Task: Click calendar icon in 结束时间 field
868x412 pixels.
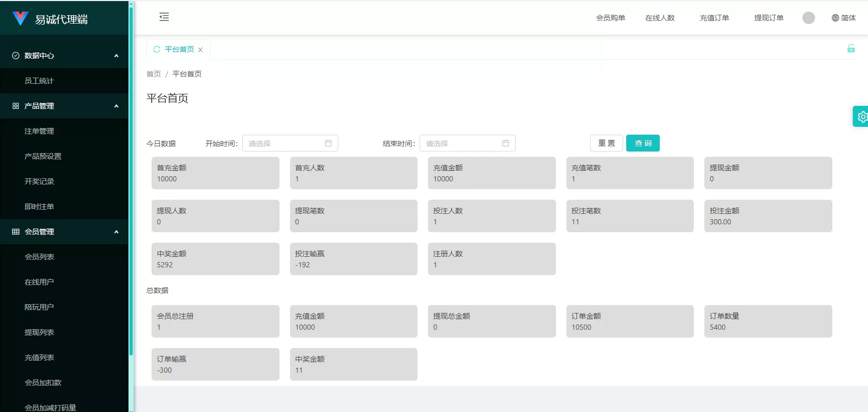Action: (x=506, y=143)
